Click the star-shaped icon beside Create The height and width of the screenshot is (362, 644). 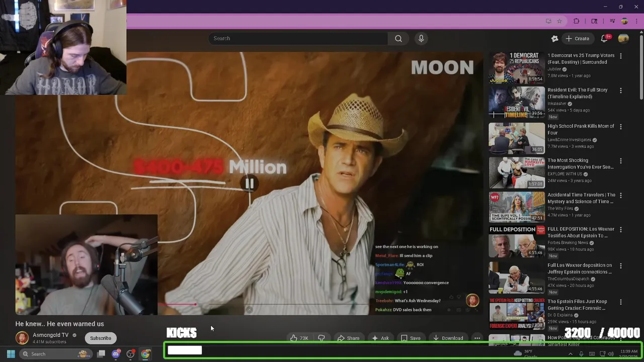554,38
